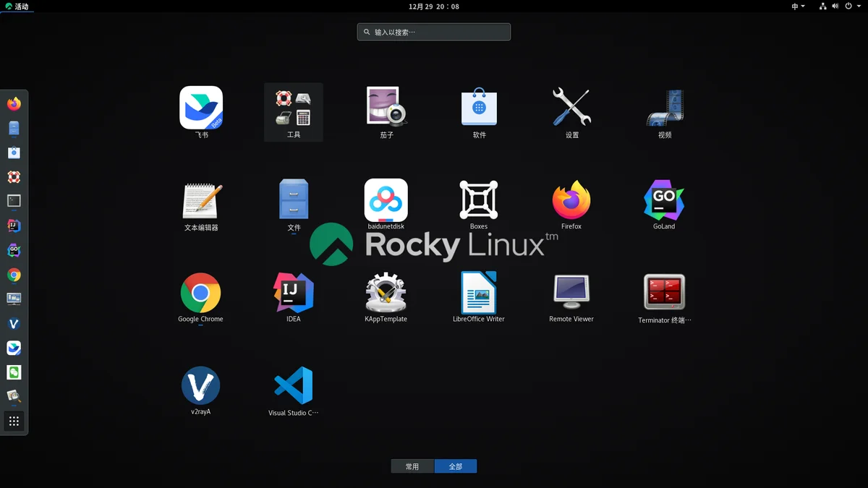Launch baidunetdisk app
Image resolution: width=868 pixels, height=488 pixels.
pos(386,205)
